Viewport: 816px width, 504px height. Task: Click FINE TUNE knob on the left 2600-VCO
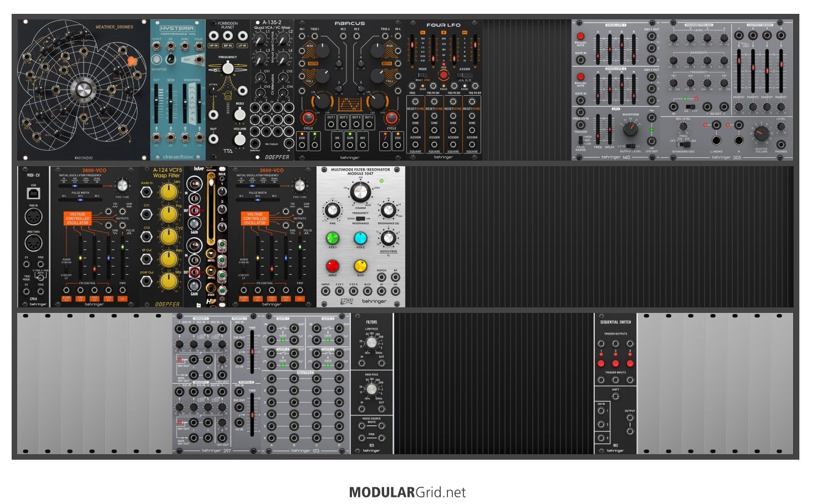coord(122,186)
